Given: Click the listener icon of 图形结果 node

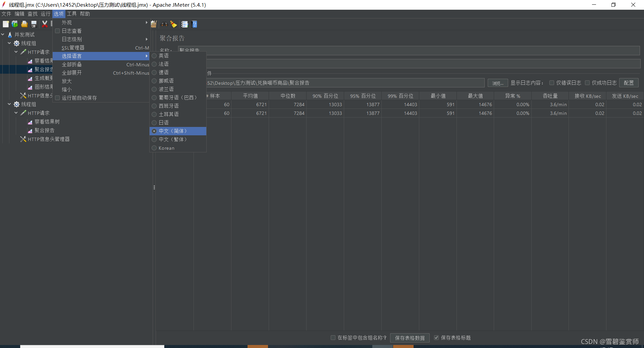Looking at the screenshot, I should tap(30, 87).
